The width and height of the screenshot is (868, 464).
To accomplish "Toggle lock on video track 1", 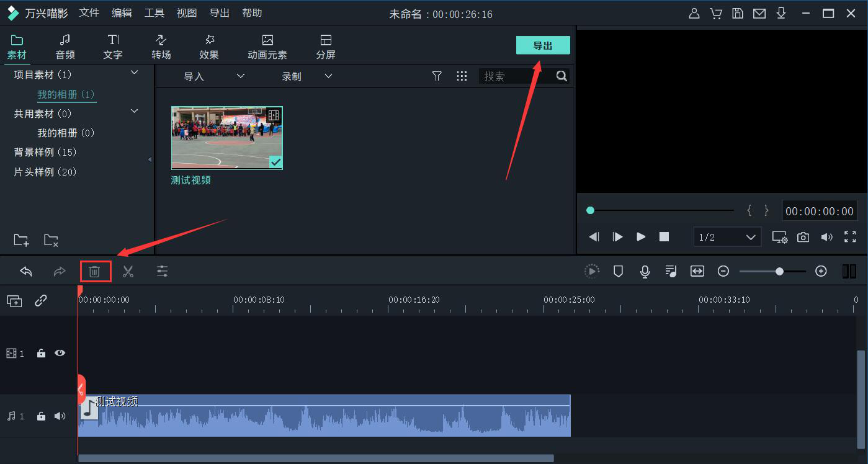I will coord(41,353).
